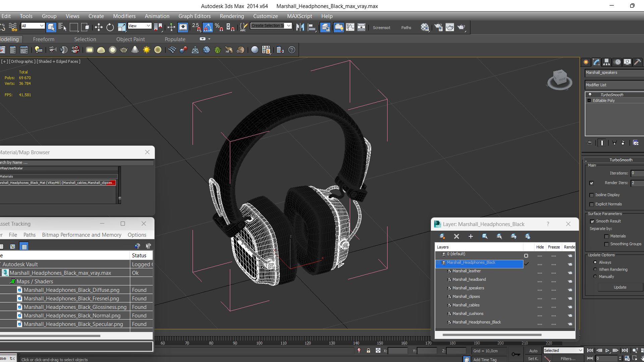
Task: Expand Editable Poly modifier subobjects
Action: 589,101
